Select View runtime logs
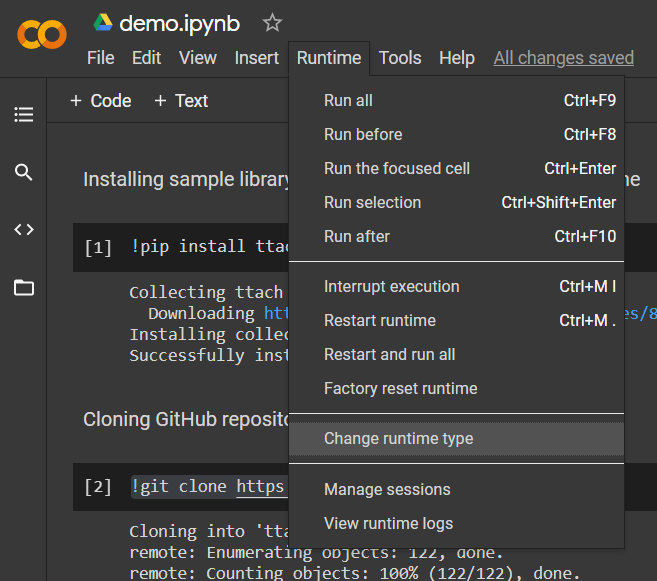Screen dimensions: 657x581 388,523
